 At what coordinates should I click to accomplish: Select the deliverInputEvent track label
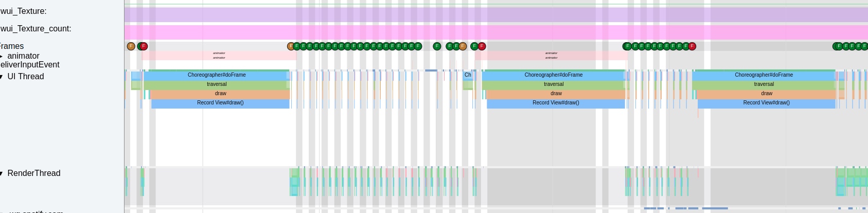[30, 65]
